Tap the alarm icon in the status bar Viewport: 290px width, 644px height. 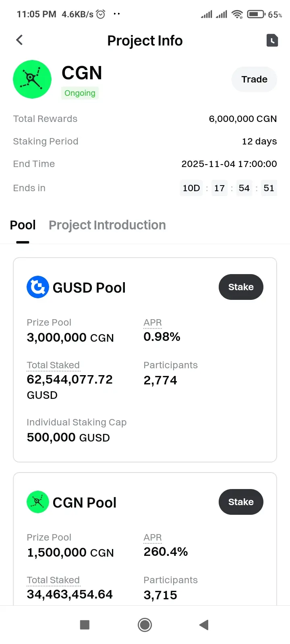point(101,14)
